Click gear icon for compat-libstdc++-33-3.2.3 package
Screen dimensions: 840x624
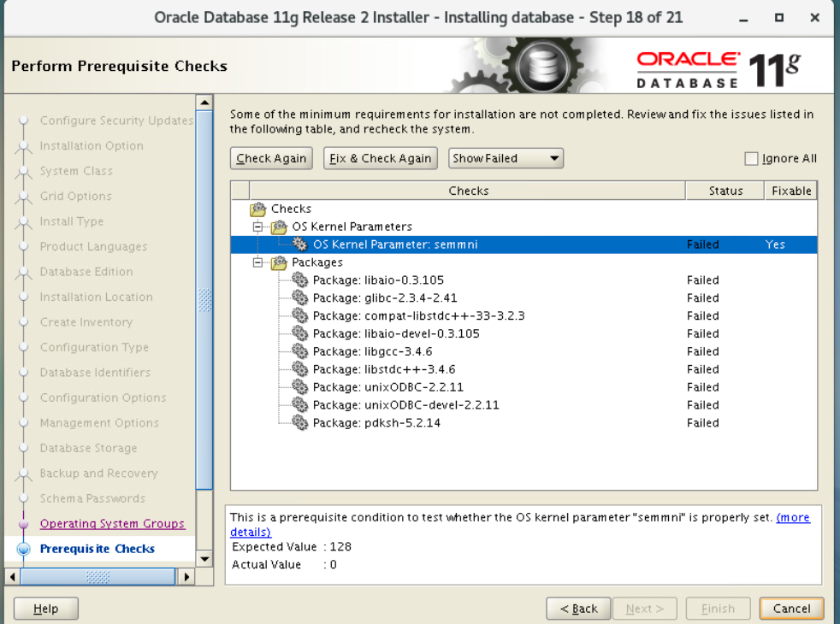point(300,315)
